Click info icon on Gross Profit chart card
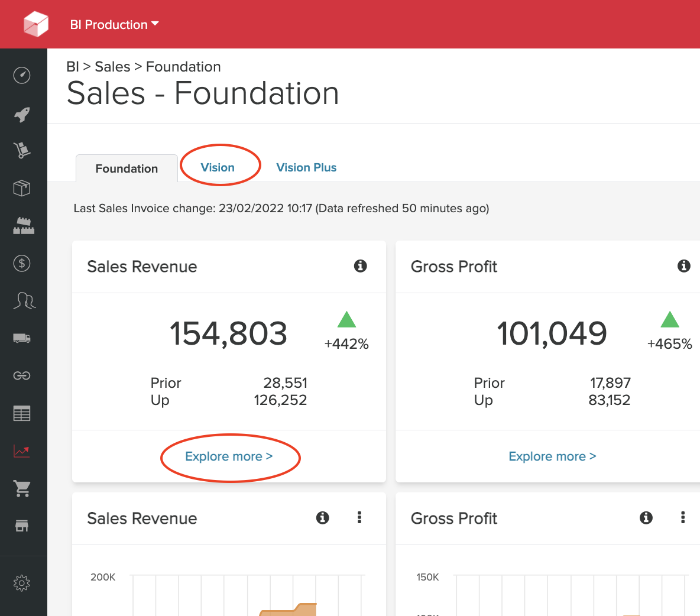 pos(646,518)
